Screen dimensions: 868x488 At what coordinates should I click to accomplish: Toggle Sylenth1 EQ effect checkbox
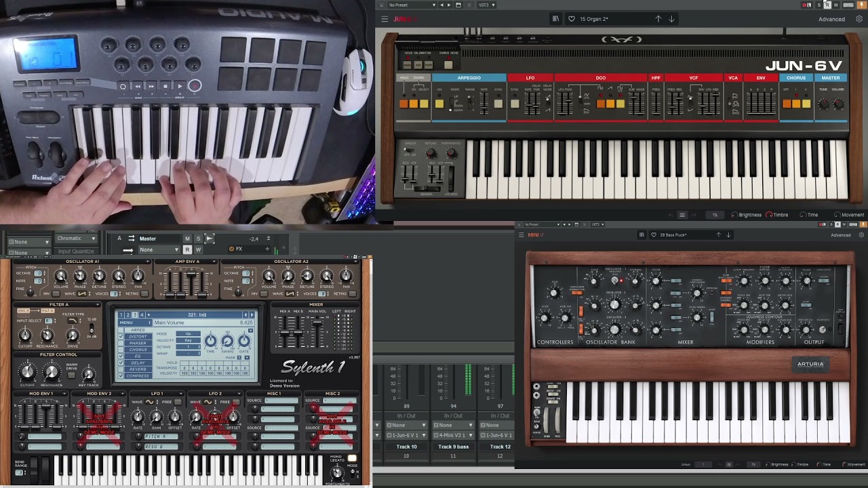[121, 356]
